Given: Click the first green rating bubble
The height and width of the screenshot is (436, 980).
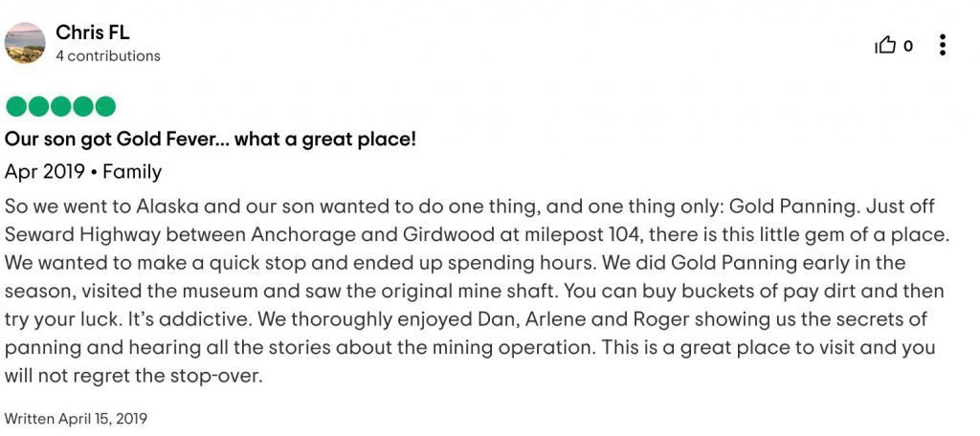Looking at the screenshot, I should click(x=16, y=106).
